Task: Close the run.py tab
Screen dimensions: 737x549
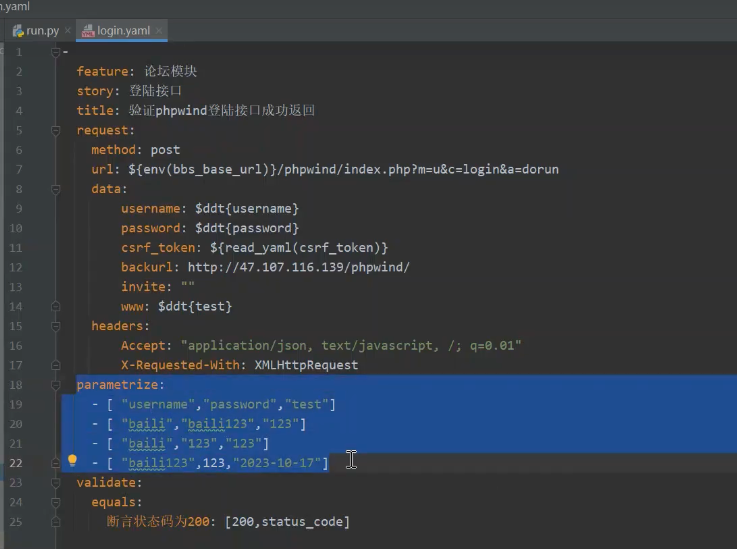Action: pos(68,31)
